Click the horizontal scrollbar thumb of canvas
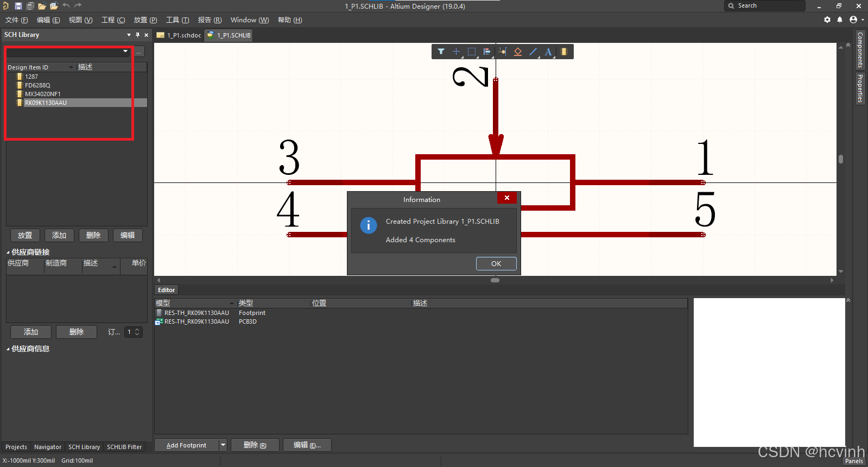 [495, 280]
